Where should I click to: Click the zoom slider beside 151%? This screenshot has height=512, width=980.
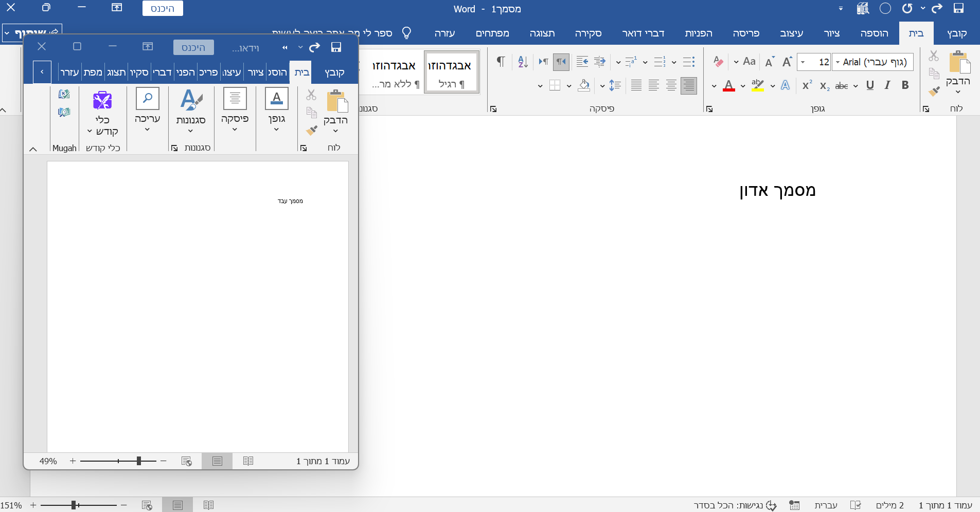[75, 505]
